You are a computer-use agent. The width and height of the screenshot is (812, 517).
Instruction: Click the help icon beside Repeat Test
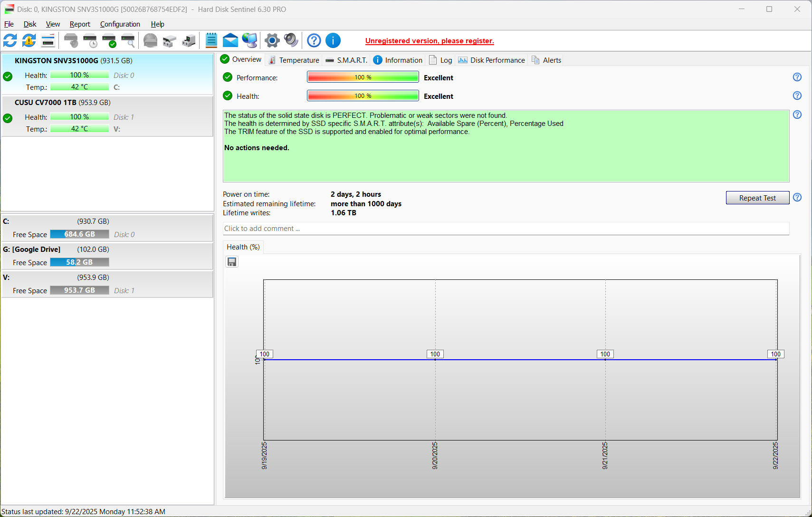[797, 198]
